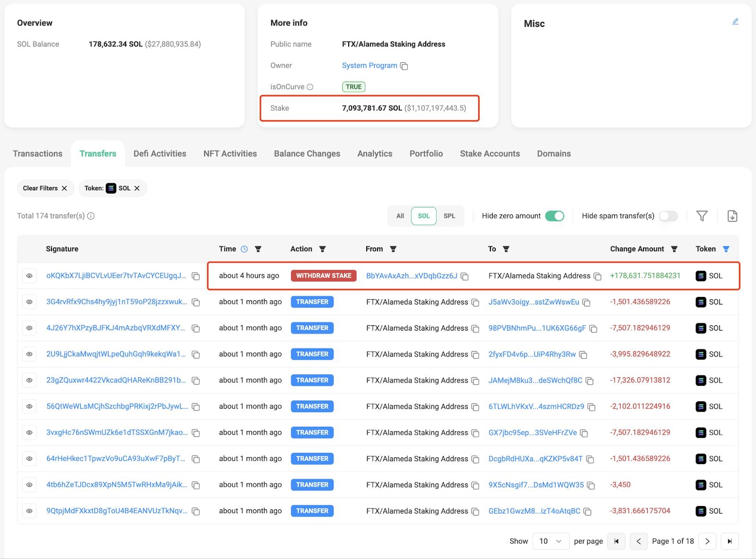The width and height of the screenshot is (756, 559).
Task: Open the rows per page dropdown
Action: pyautogui.click(x=550, y=541)
